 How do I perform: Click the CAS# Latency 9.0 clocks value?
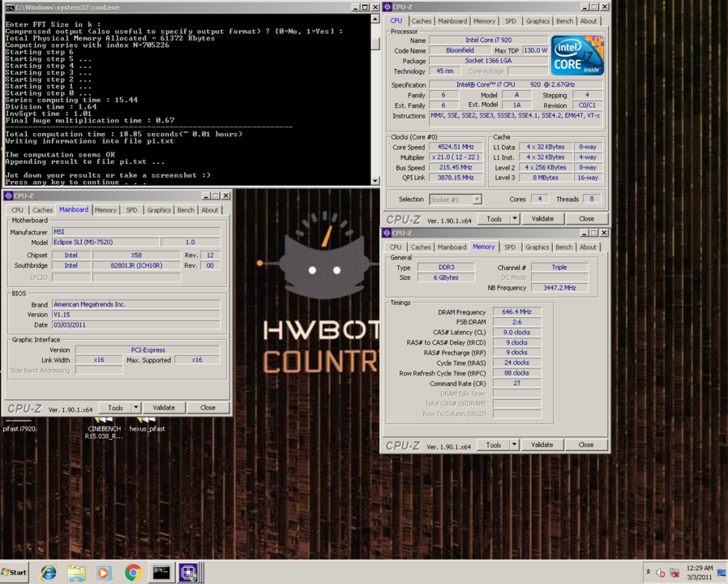coord(516,333)
